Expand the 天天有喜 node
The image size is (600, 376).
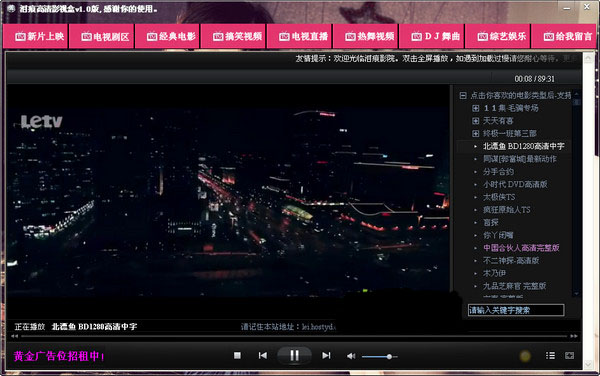[x=476, y=121]
